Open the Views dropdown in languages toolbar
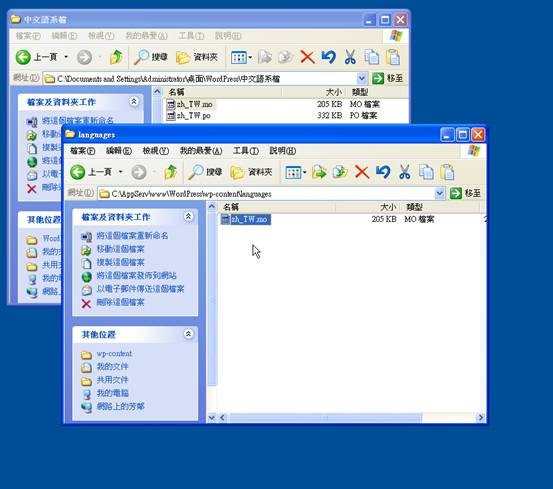The width and height of the screenshot is (553, 489). pos(296,172)
